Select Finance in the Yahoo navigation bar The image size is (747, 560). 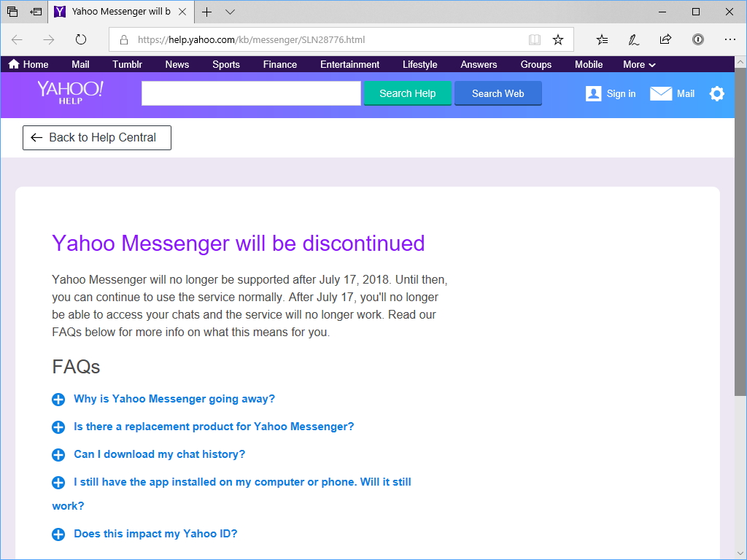(279, 64)
